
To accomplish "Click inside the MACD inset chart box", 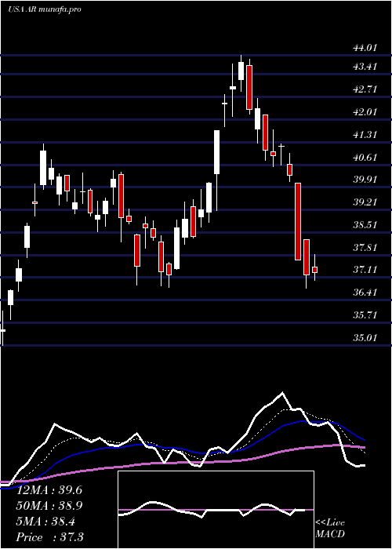I will coord(216,510).
